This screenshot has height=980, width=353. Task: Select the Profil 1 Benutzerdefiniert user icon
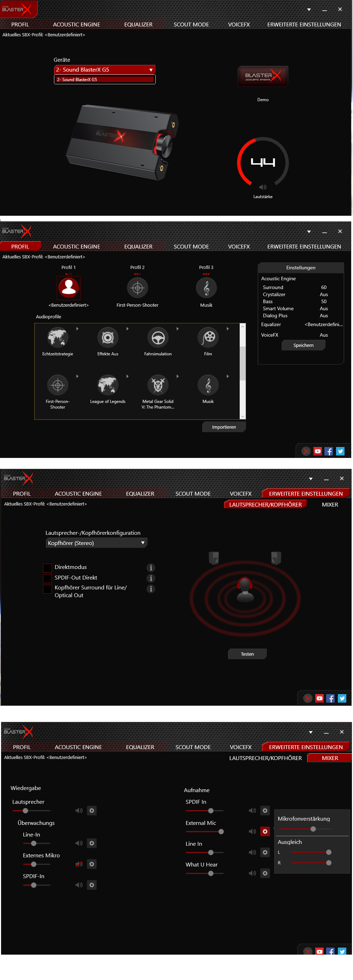click(68, 288)
